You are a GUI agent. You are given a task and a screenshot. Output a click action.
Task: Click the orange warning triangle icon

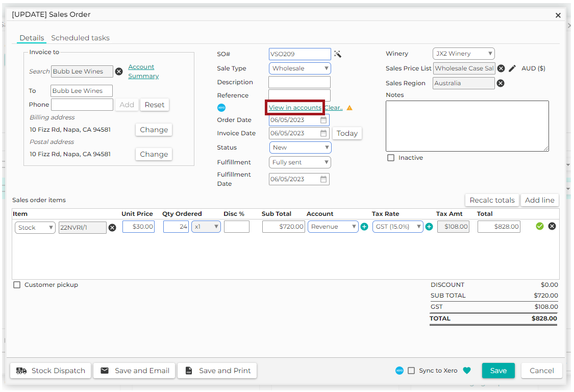(350, 108)
